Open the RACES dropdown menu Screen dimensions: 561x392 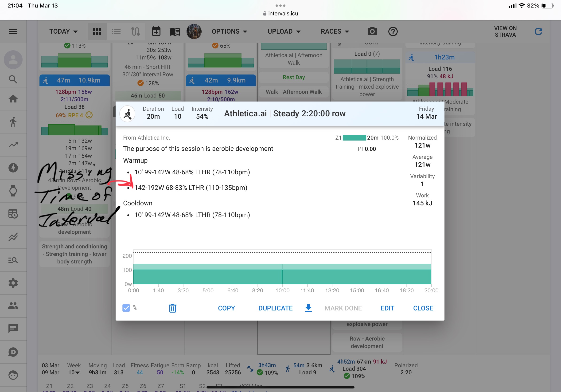click(335, 31)
